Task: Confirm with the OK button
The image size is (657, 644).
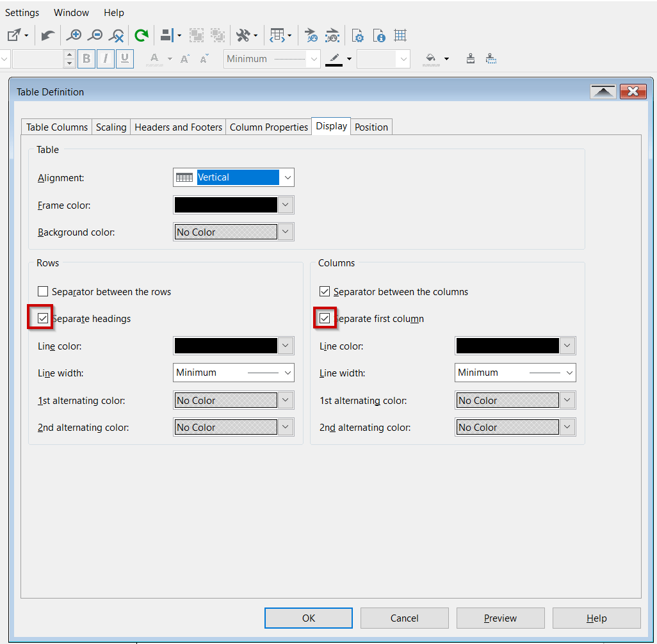Action: coord(309,618)
